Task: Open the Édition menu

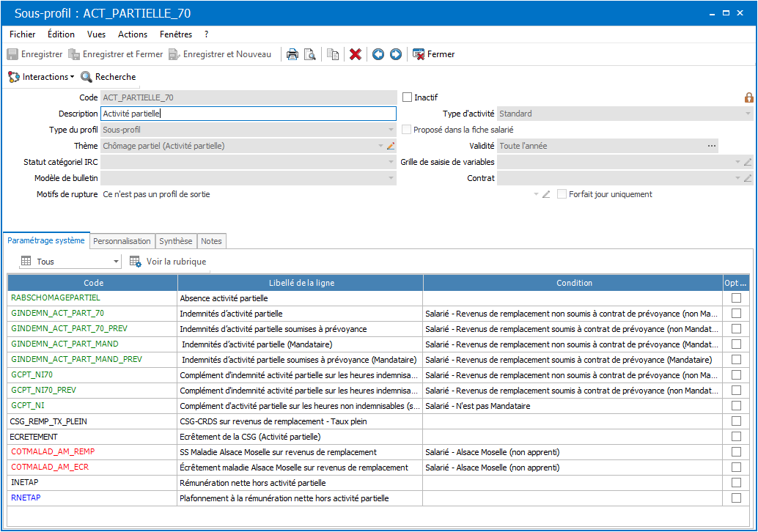Action: click(61, 34)
